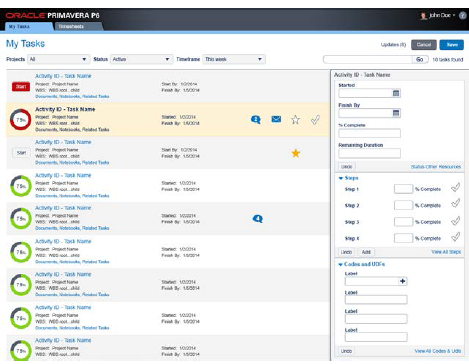Image resolution: width=469 pixels, height=364 pixels.
Task: Focus Step 1 percent complete box
Action: point(403,189)
